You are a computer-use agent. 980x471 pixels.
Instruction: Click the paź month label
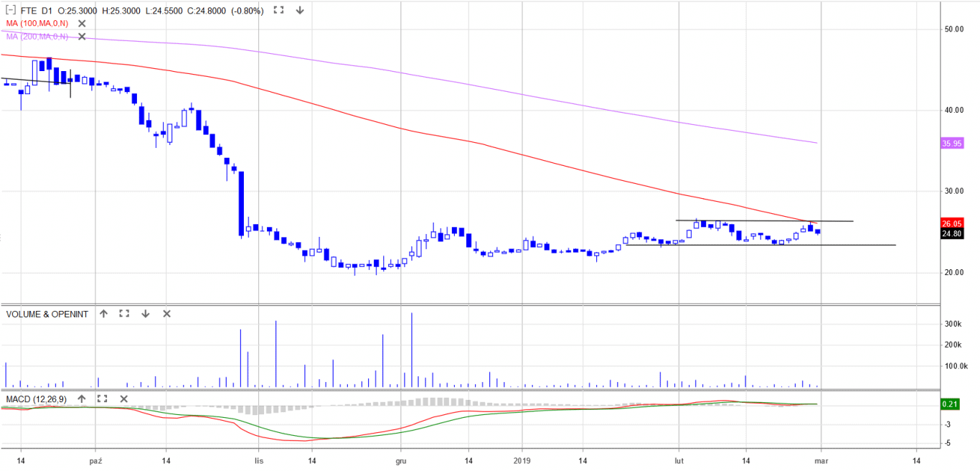tap(95, 460)
